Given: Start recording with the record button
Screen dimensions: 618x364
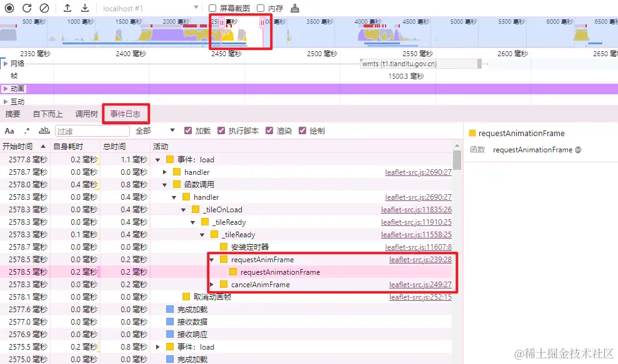Looking at the screenshot, I should (x=9, y=8).
